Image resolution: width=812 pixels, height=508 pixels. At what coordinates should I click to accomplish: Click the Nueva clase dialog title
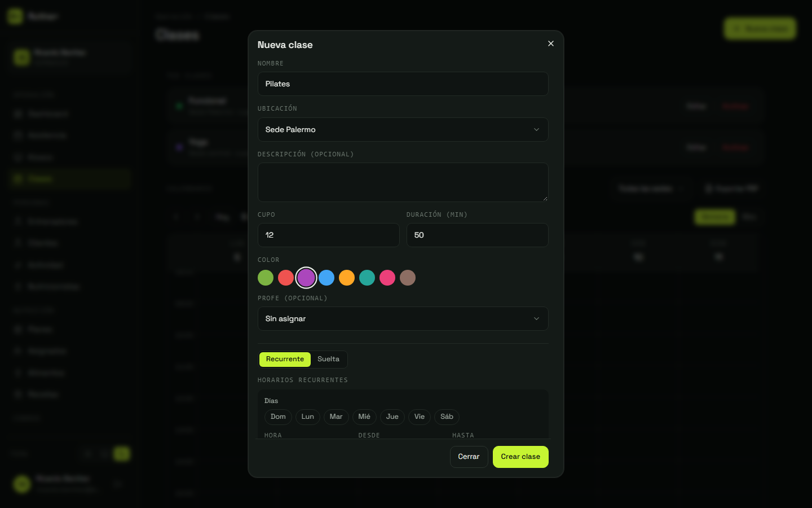285,45
